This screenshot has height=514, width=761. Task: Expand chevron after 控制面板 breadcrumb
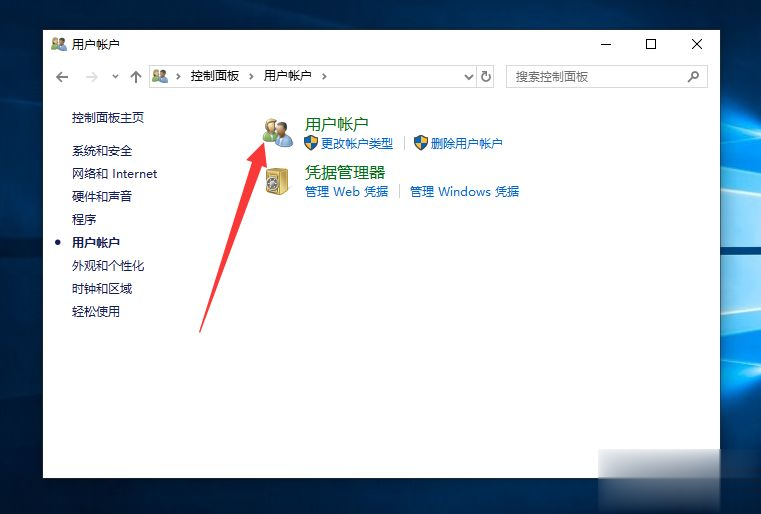coord(251,76)
